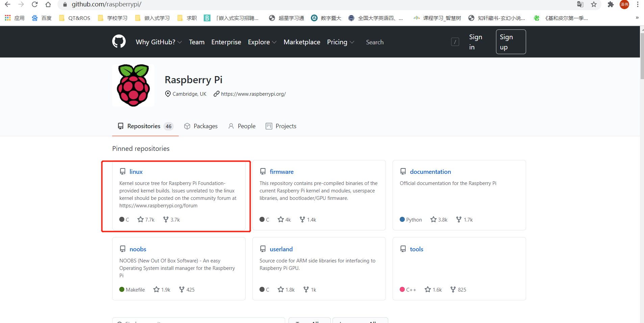The image size is (644, 323).
Task: Expand the Why GitHub? menu
Action: (159, 42)
